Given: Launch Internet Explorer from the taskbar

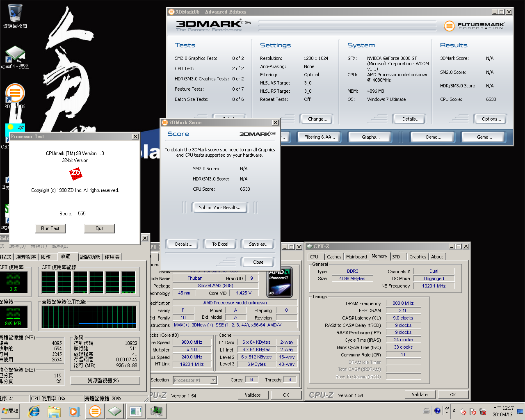Looking at the screenshot, I should pos(34,411).
